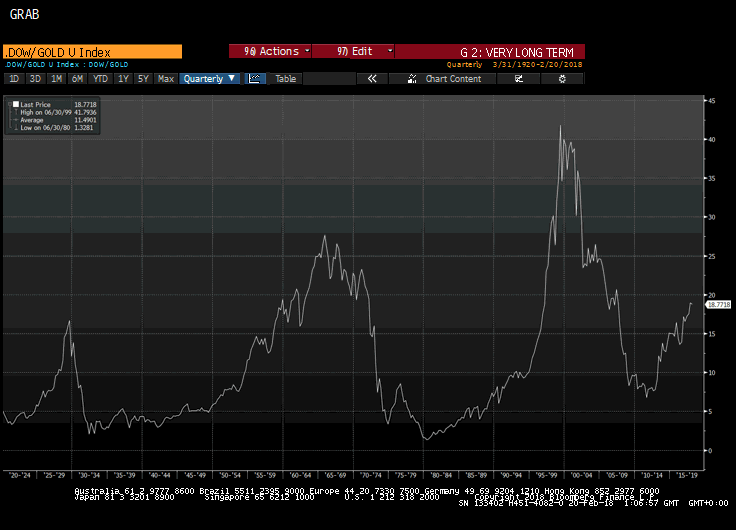Open chart settings gear icon

click(562, 79)
